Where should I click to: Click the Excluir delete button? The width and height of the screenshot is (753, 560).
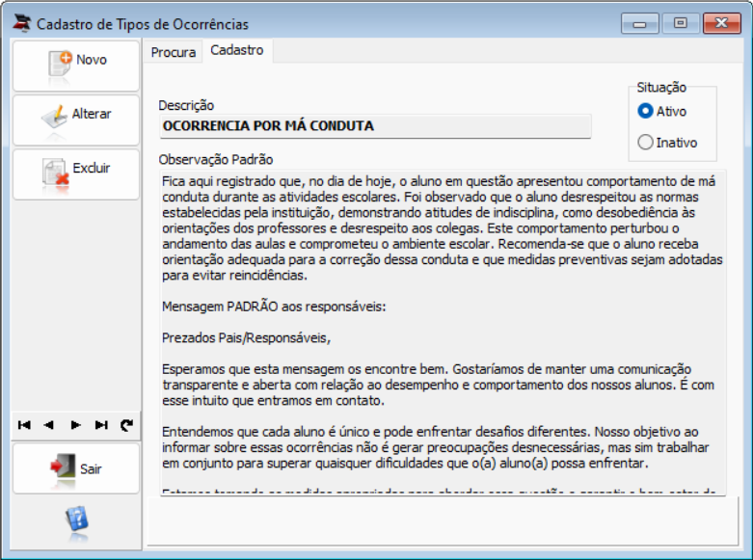pyautogui.click(x=76, y=174)
